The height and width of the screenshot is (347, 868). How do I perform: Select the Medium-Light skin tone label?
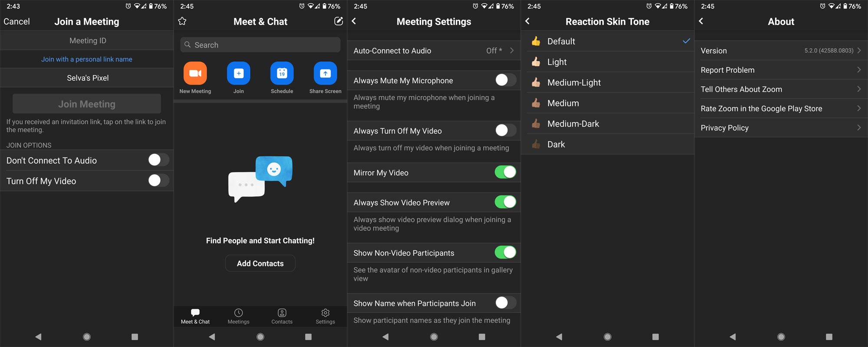(574, 82)
